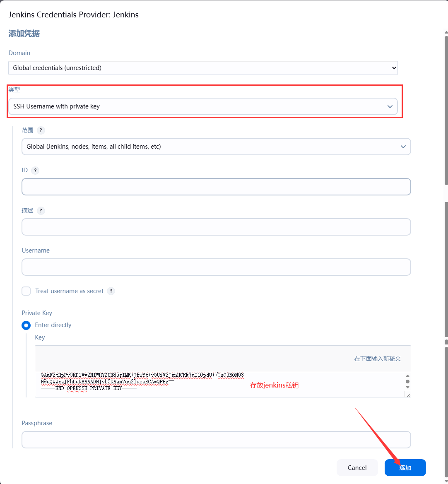Focus the Passphrase input field
Screen dimensions: 448x484
point(216,440)
